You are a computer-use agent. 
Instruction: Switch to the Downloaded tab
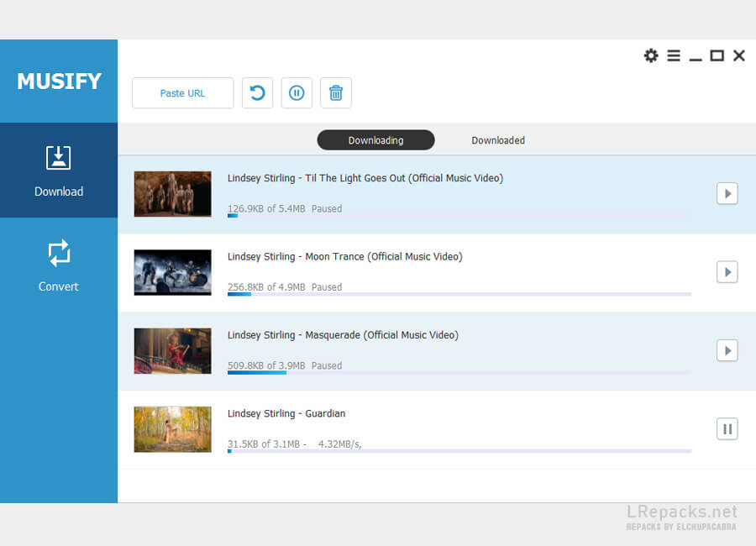498,140
